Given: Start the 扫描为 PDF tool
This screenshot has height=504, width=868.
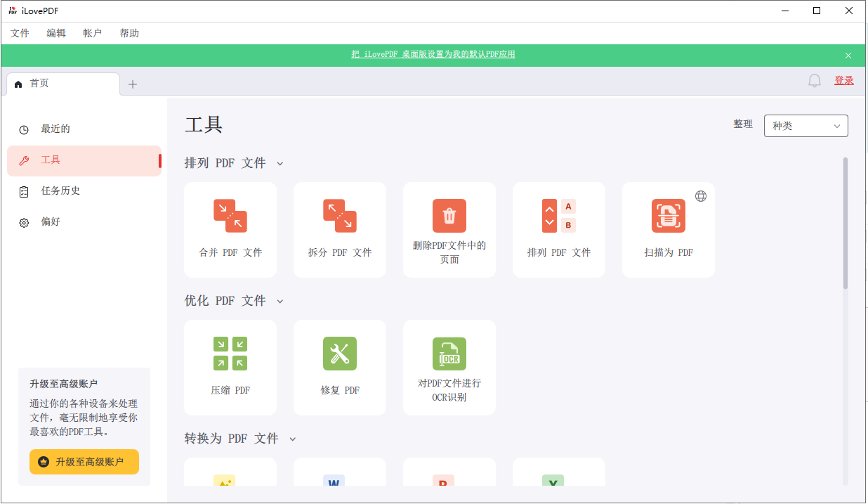Looking at the screenshot, I should coord(669,230).
